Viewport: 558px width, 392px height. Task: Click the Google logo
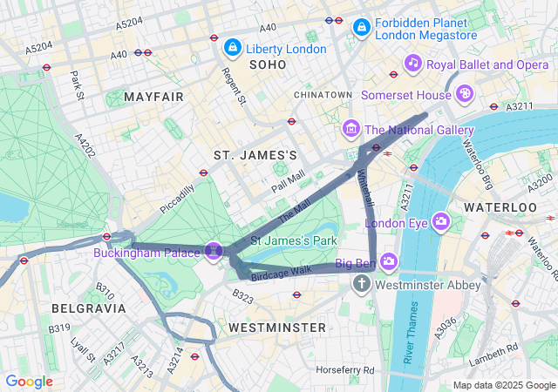coord(30,382)
